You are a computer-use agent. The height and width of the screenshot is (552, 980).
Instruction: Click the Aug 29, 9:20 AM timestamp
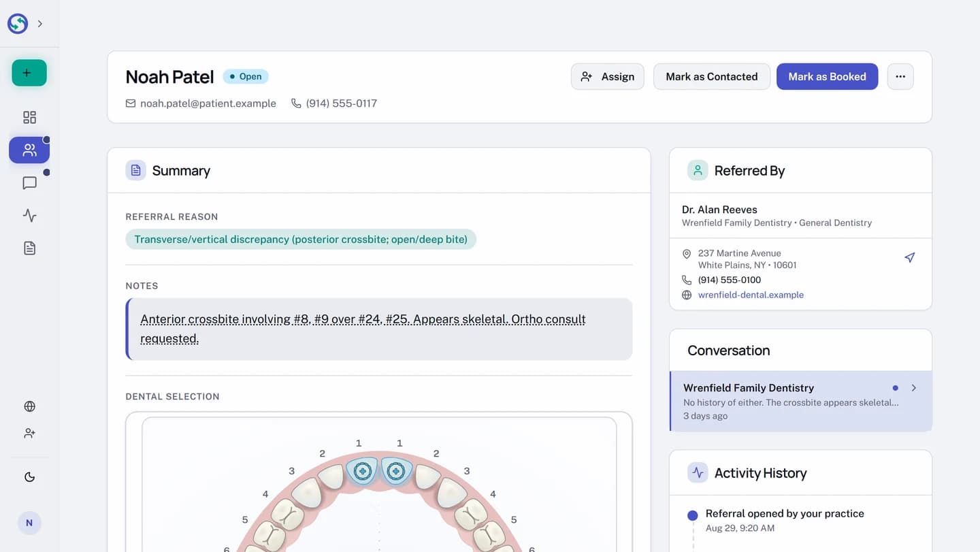[740, 528]
